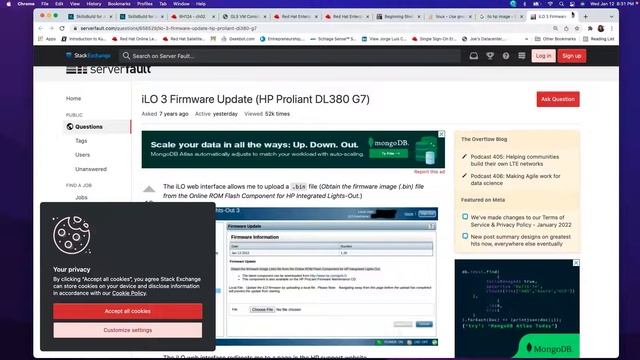Switch to the first SkillsBuild tab
The image size is (640, 360).
click(91, 16)
